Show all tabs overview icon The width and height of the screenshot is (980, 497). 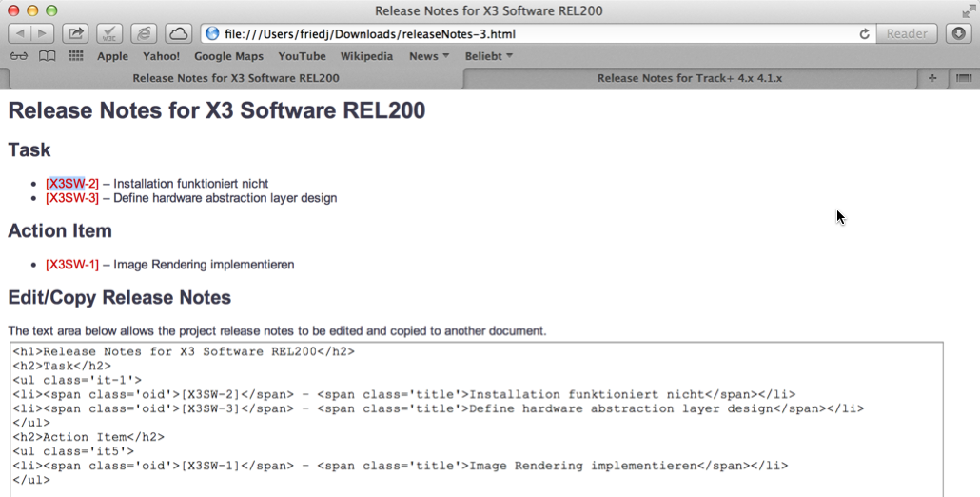coord(964,78)
